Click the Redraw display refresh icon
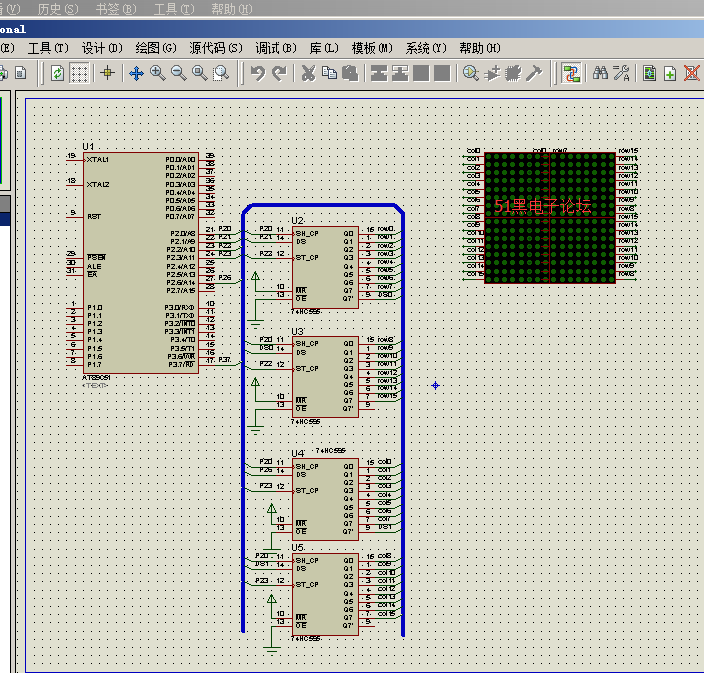This screenshot has width=704, height=673. pyautogui.click(x=57, y=73)
